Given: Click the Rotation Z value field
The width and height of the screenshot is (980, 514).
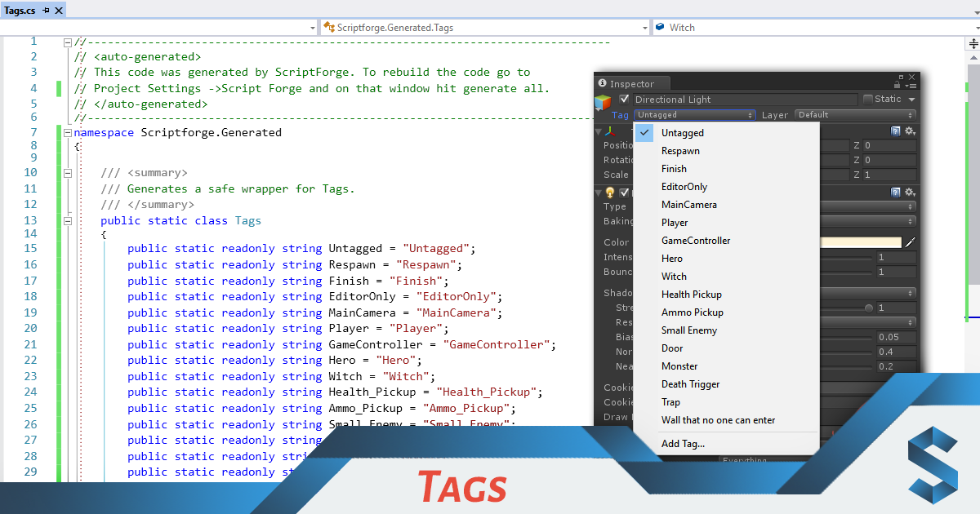Looking at the screenshot, I should click(890, 160).
